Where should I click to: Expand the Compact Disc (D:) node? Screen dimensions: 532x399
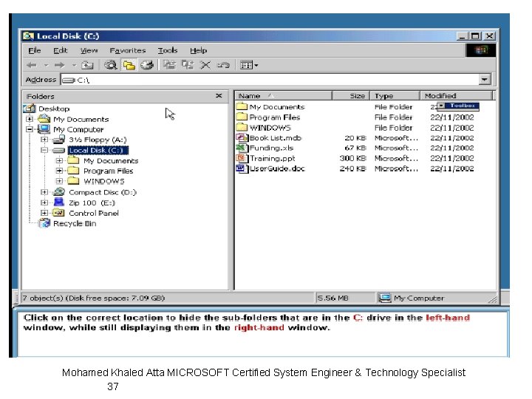point(44,192)
